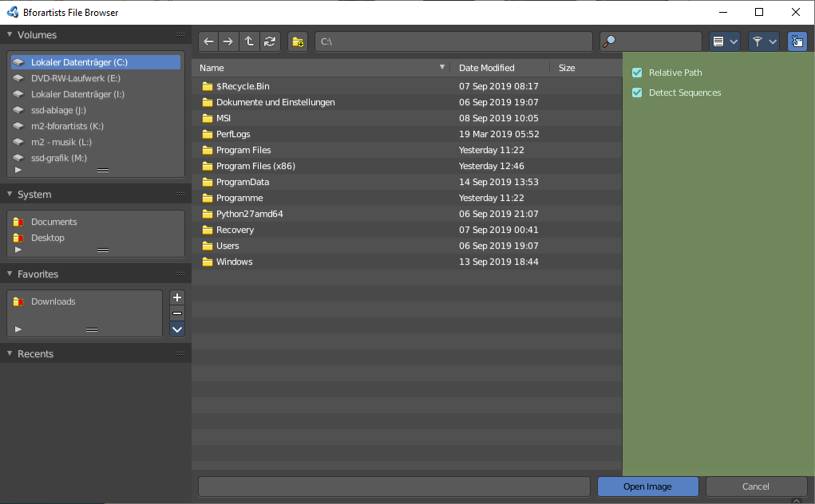The height and width of the screenshot is (504, 815).
Task: Go back to previous folder
Action: coord(209,41)
